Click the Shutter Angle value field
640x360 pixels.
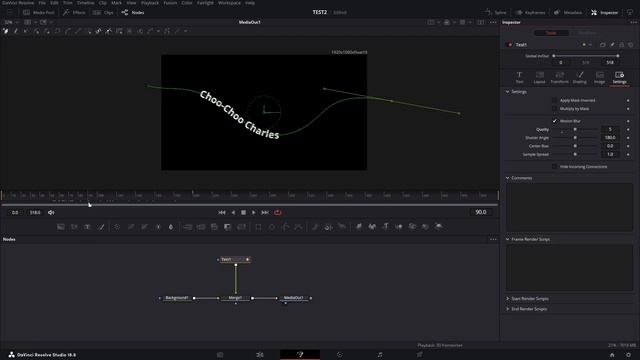click(x=610, y=138)
